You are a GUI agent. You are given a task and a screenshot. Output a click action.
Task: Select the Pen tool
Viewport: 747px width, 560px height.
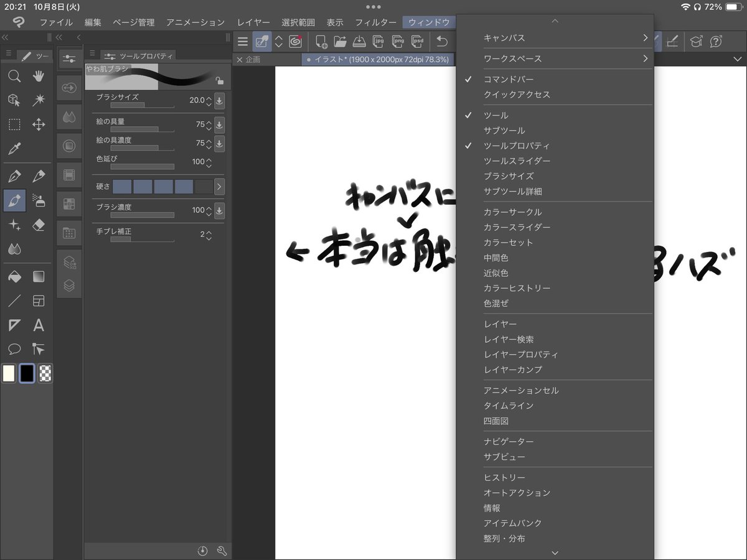[14, 177]
